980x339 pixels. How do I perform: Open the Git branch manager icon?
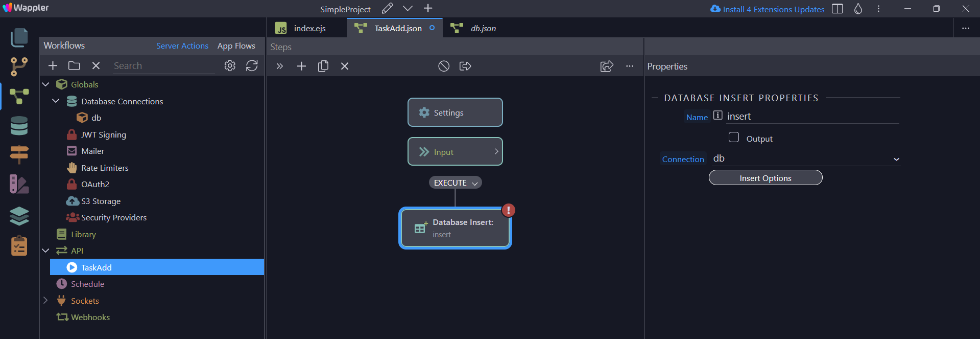[x=19, y=66]
